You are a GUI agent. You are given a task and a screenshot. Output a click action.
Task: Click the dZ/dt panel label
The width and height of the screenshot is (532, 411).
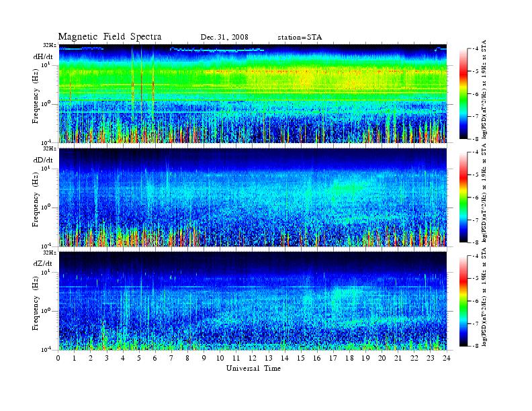(x=43, y=263)
